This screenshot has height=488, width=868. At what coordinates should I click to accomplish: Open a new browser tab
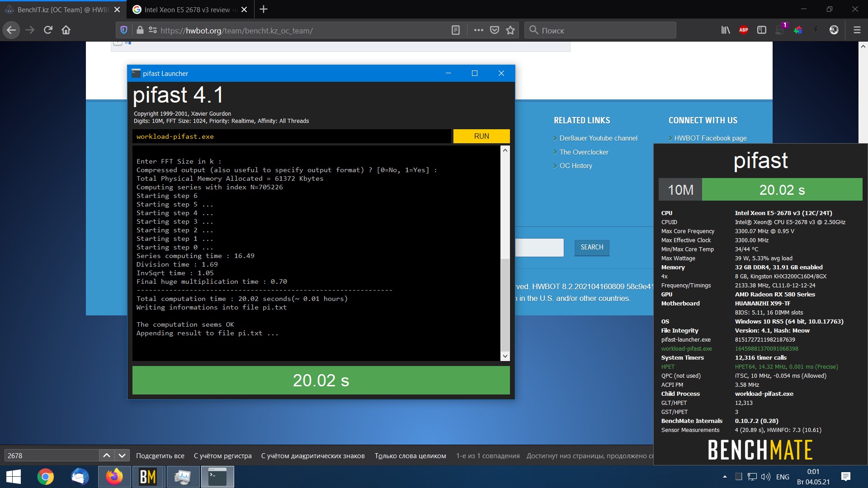(264, 9)
